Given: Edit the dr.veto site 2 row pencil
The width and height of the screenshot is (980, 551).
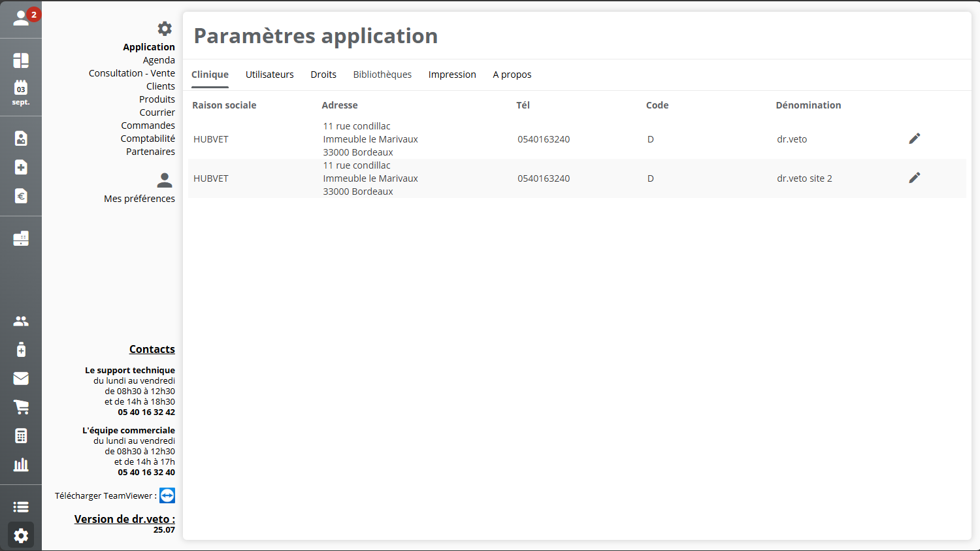Looking at the screenshot, I should (914, 178).
